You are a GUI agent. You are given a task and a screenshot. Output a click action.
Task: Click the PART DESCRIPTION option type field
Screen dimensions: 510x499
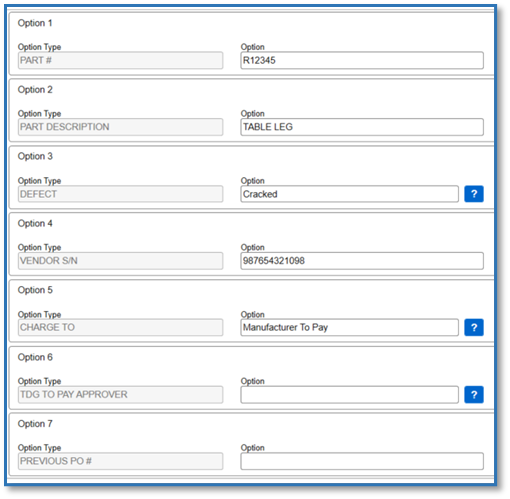pos(120,127)
